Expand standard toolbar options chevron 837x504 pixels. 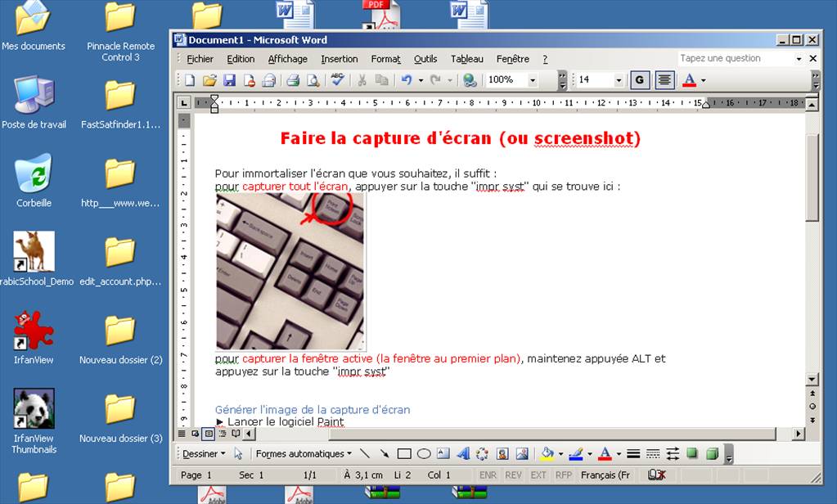click(561, 80)
